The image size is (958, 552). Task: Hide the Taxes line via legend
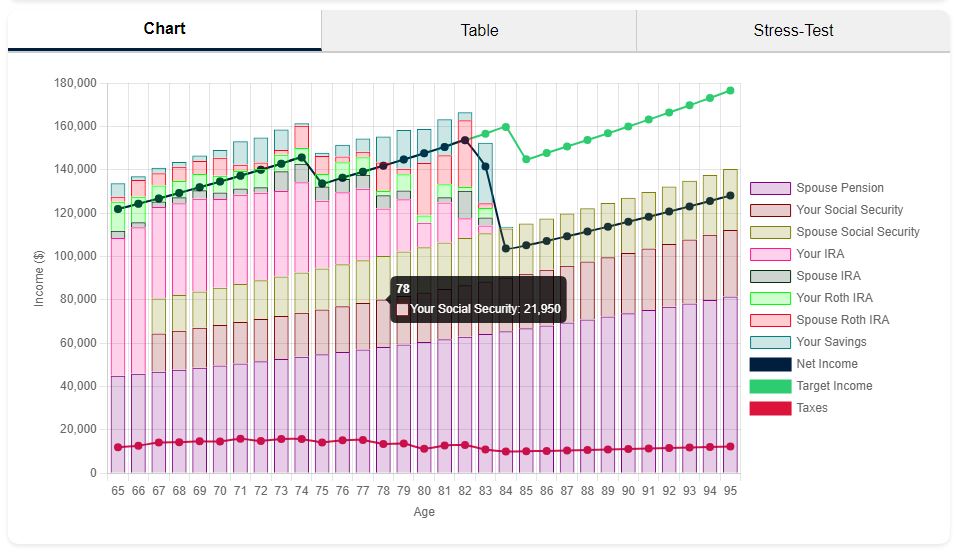coord(811,408)
